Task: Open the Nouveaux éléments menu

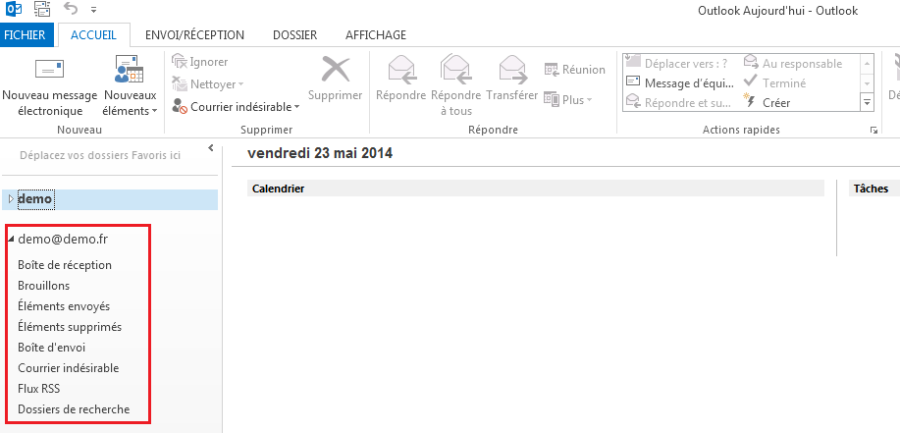Action: click(130, 87)
